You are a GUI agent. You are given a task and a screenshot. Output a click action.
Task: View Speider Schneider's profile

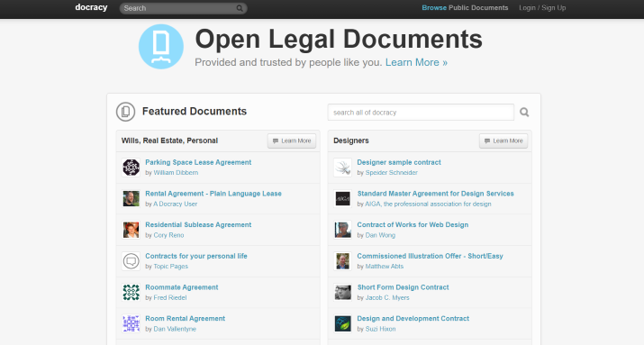(392, 173)
